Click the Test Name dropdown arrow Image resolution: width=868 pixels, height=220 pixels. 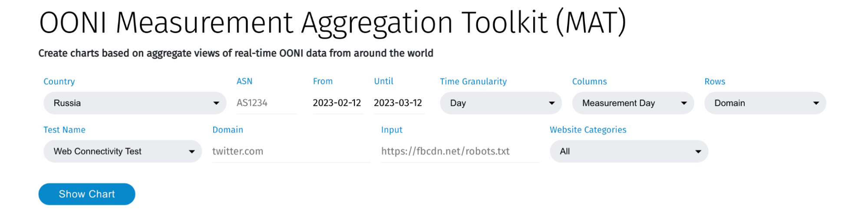[191, 151]
